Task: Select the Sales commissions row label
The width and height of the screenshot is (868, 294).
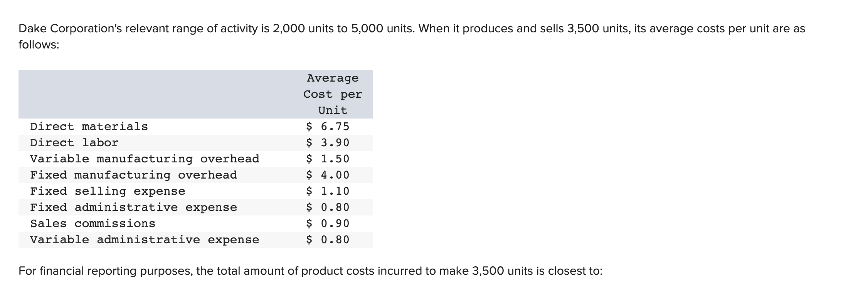Action: pos(93,224)
